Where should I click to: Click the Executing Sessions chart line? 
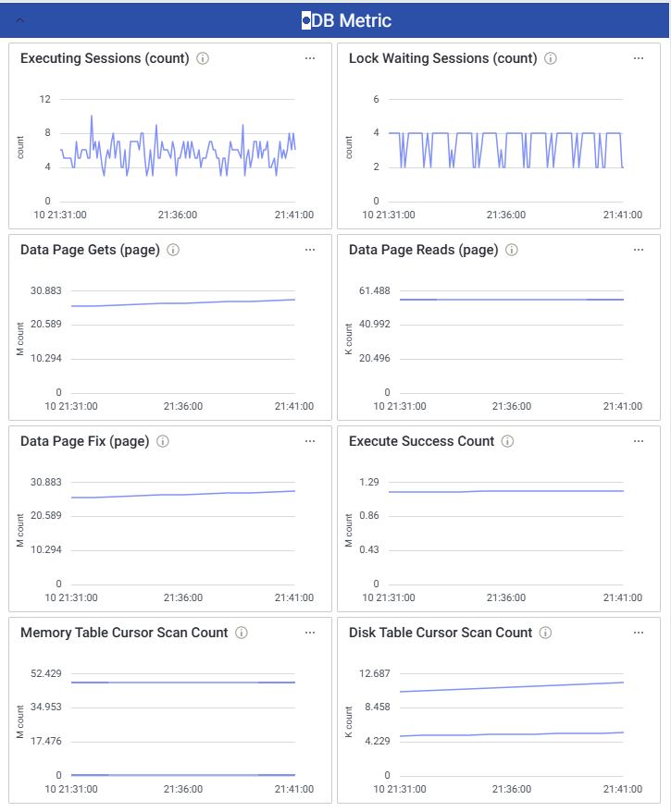coord(176,148)
